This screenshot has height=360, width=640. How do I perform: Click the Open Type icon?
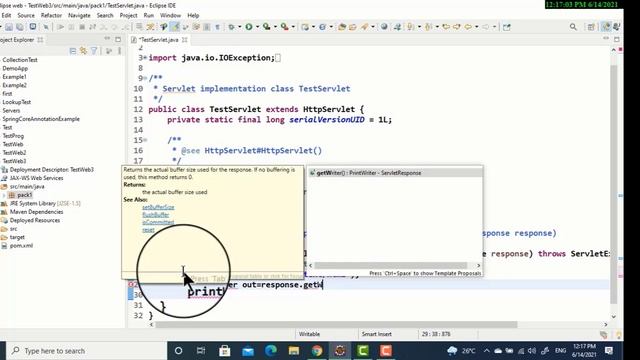pos(342,27)
